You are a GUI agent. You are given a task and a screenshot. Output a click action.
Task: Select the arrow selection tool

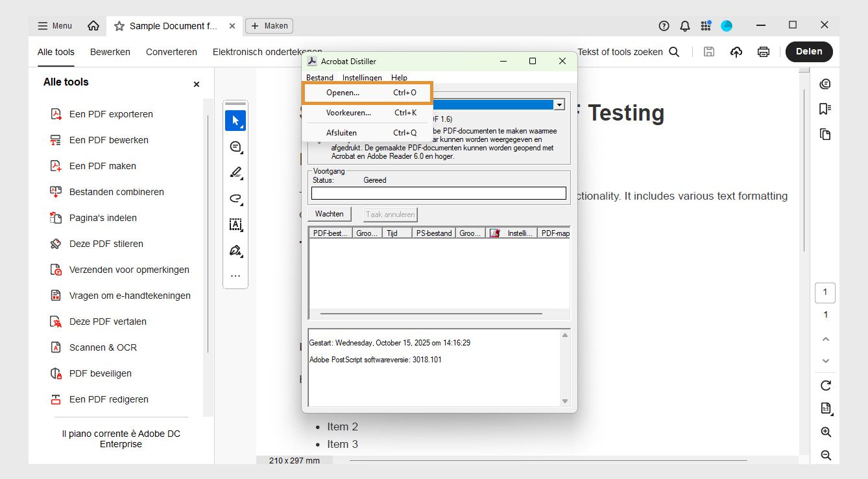[235, 121]
